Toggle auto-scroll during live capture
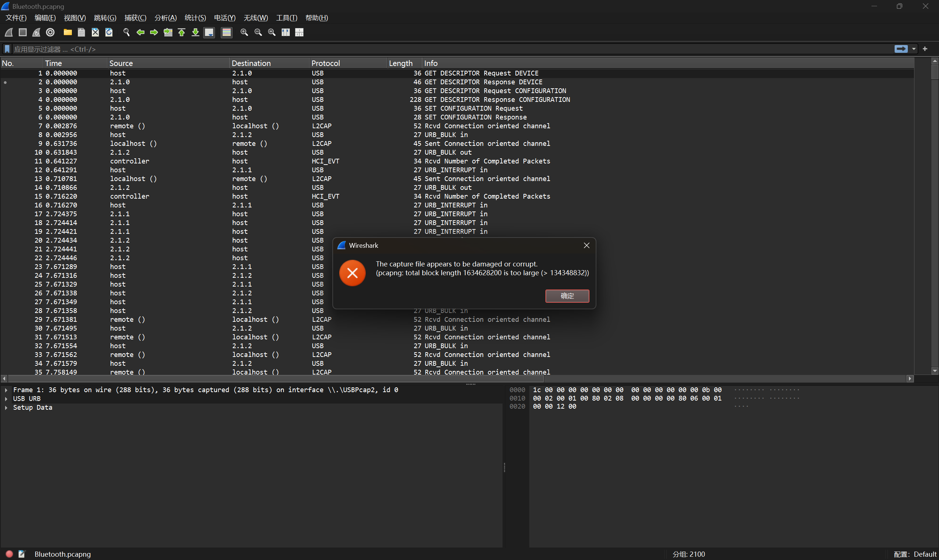The image size is (939, 560). pyautogui.click(x=209, y=33)
